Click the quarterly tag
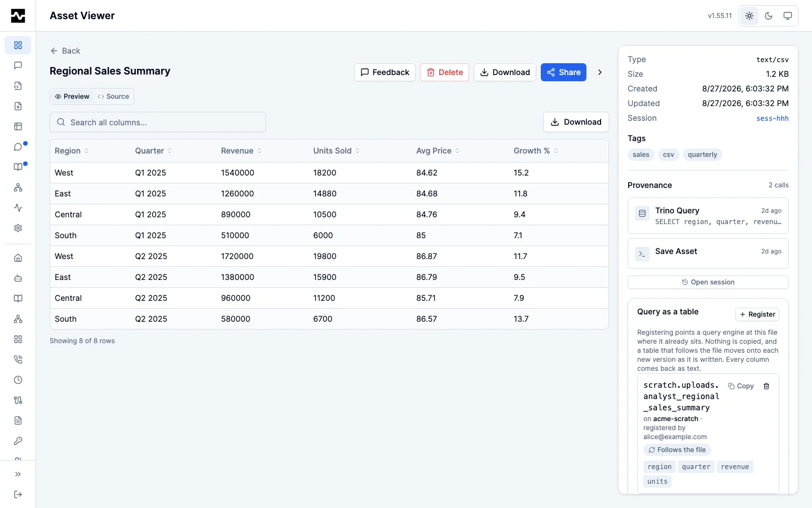Viewport: 812px width, 508px height. tap(703, 155)
